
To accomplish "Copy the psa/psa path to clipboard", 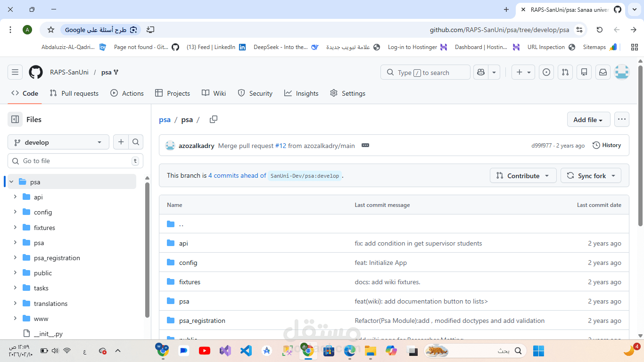I will click(x=214, y=119).
